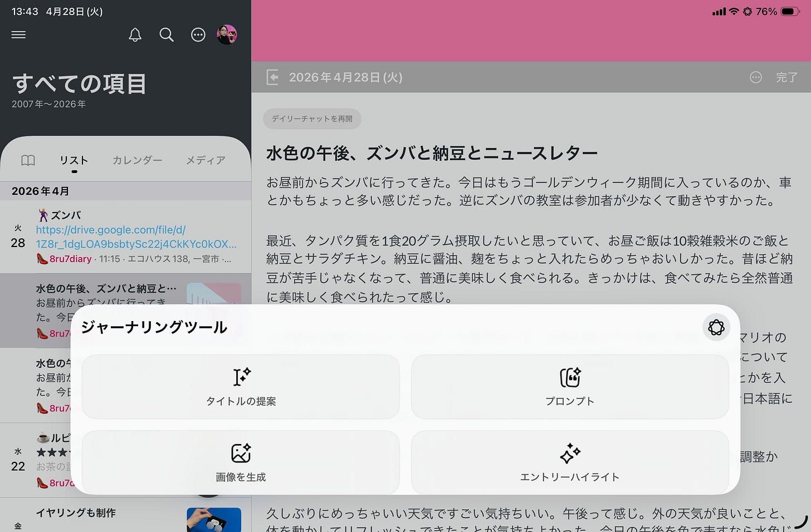Viewport: 811px width, 532px height.
Task: Choose タイトルの提案 tool
Action: tap(241, 387)
